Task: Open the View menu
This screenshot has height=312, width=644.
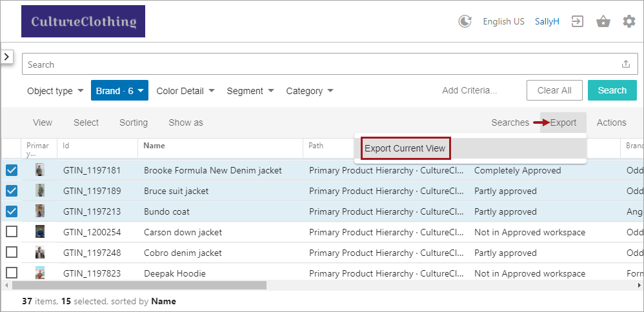Action: [43, 122]
